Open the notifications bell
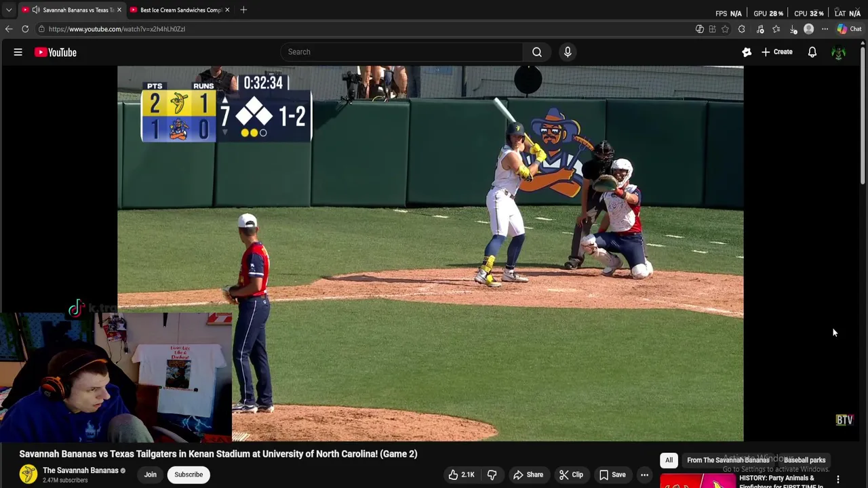This screenshot has height=488, width=868. click(x=812, y=52)
